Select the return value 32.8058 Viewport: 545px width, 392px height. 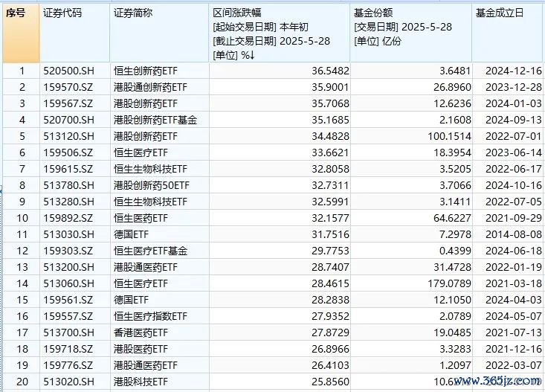pos(330,169)
